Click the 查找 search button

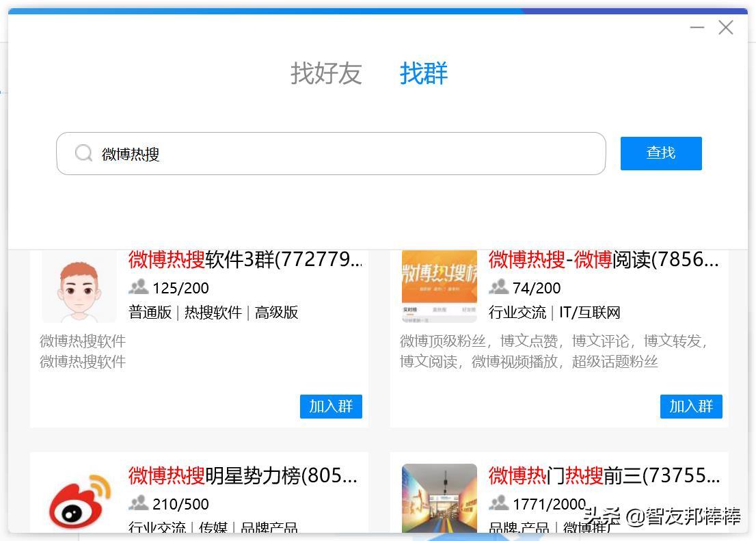pos(661,153)
